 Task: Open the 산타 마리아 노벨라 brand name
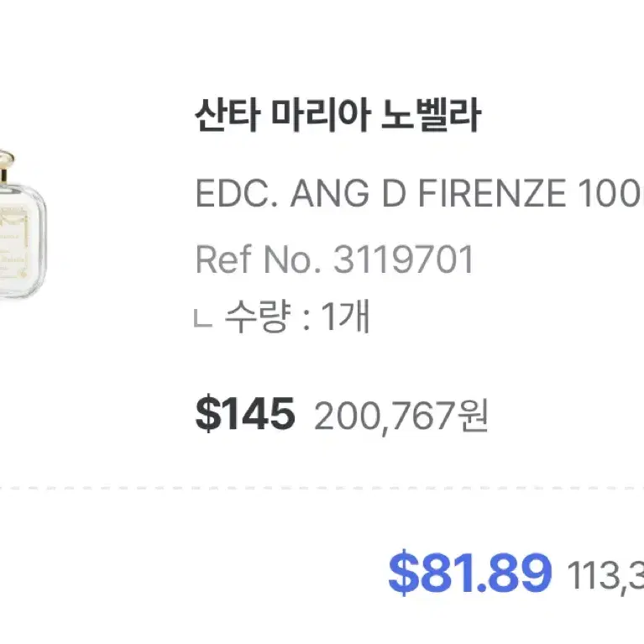[338, 115]
